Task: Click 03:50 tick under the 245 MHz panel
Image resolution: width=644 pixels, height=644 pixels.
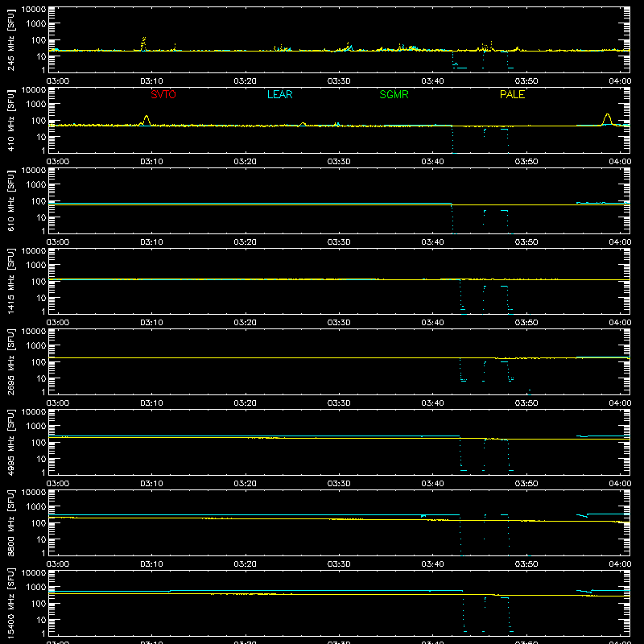Action: (526, 81)
